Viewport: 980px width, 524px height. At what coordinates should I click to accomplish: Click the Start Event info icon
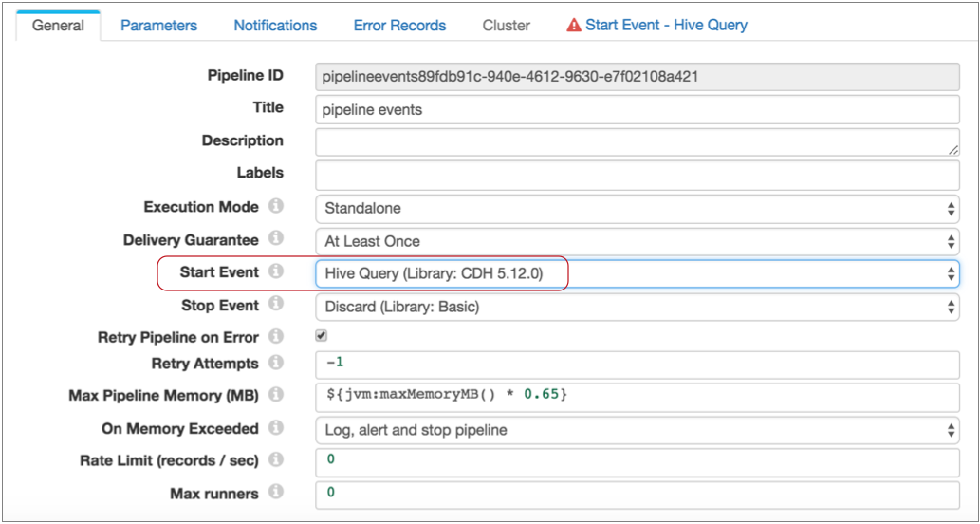click(x=276, y=272)
